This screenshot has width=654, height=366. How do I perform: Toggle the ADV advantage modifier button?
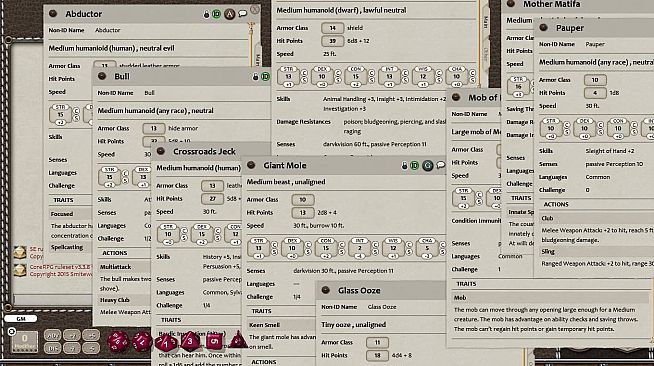pos(53,335)
